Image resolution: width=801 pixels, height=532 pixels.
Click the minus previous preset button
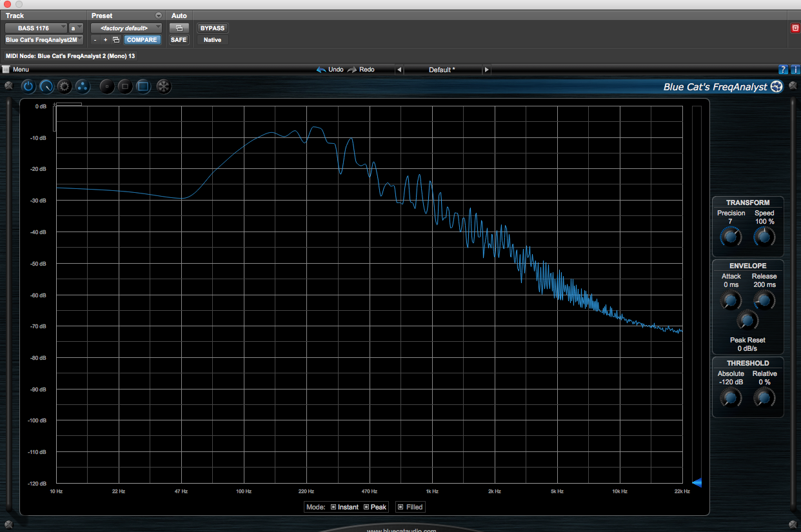95,40
